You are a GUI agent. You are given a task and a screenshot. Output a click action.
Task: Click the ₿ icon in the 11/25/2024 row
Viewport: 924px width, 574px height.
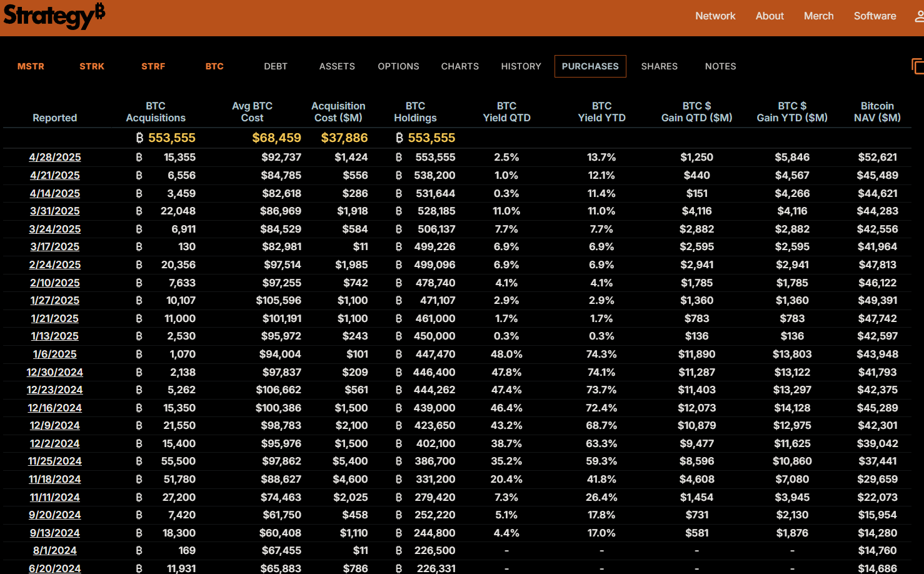point(139,461)
